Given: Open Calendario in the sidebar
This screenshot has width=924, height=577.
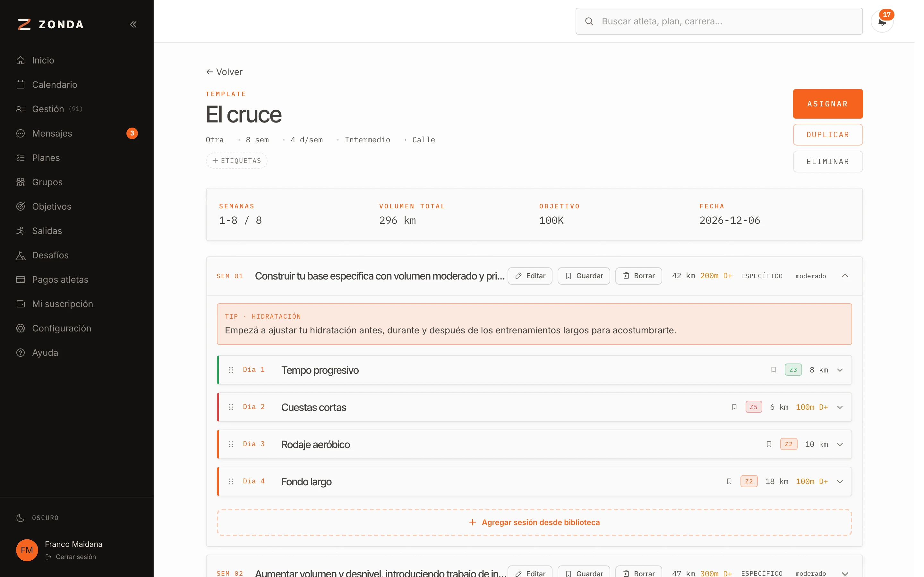Looking at the screenshot, I should click(x=55, y=85).
